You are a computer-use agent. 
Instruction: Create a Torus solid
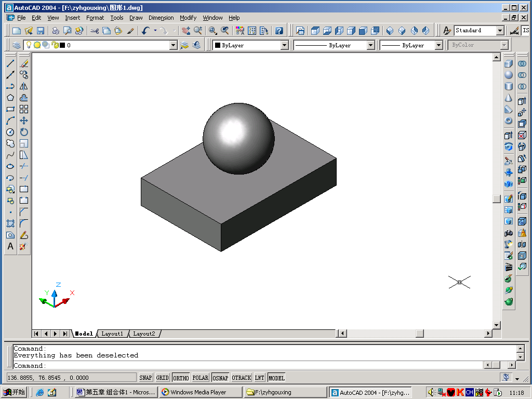coord(508,121)
